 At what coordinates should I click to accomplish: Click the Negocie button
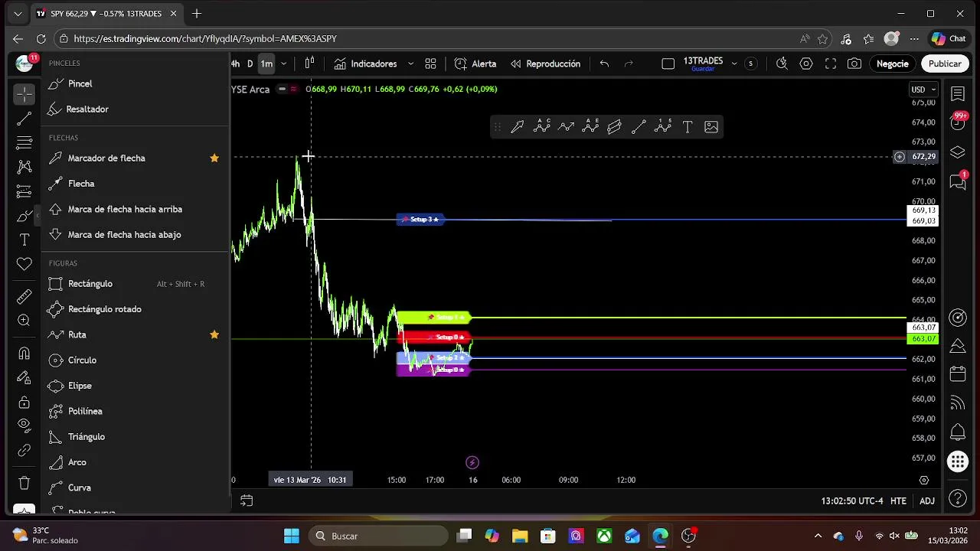(x=892, y=64)
